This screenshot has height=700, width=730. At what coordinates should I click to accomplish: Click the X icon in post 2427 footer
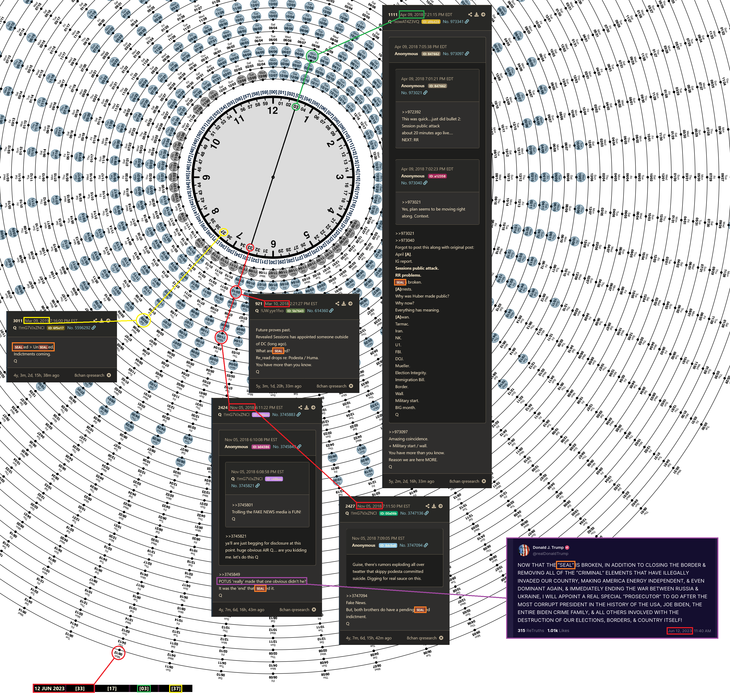pos(441,638)
